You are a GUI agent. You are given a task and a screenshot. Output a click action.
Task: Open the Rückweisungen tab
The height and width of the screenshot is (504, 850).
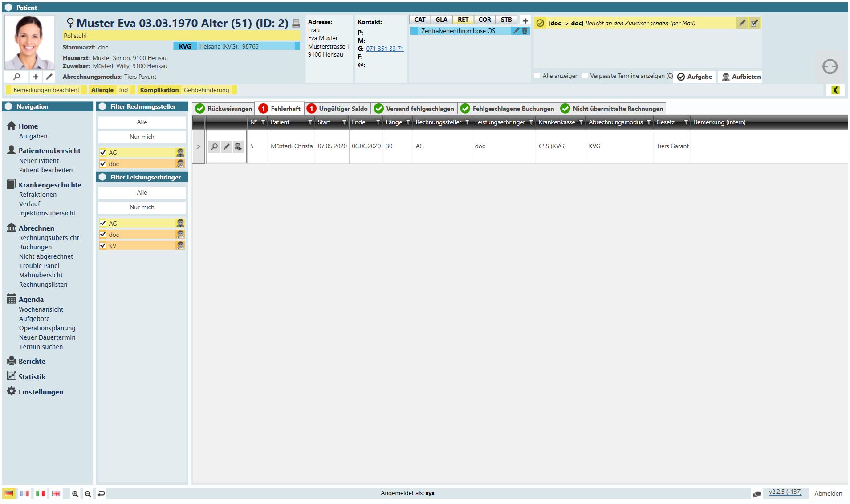pyautogui.click(x=224, y=109)
